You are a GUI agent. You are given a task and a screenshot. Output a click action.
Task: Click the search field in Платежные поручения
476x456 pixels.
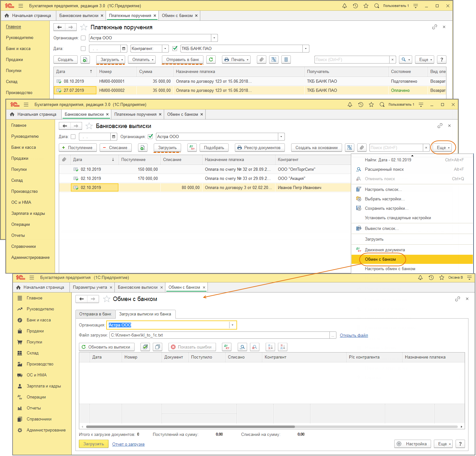pos(352,59)
